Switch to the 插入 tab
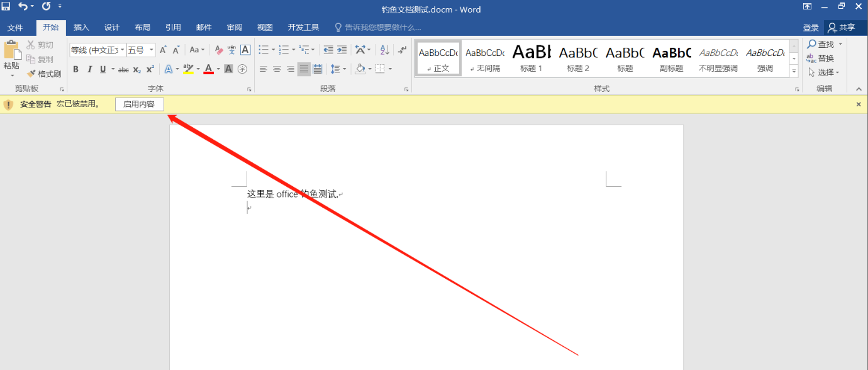Screen dimensions: 868x370 point(82,28)
